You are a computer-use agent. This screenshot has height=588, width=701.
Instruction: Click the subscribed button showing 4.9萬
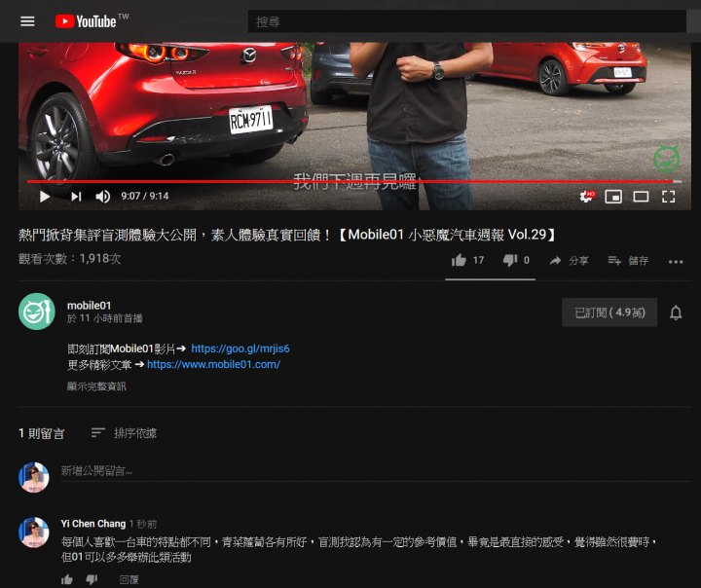tap(609, 312)
